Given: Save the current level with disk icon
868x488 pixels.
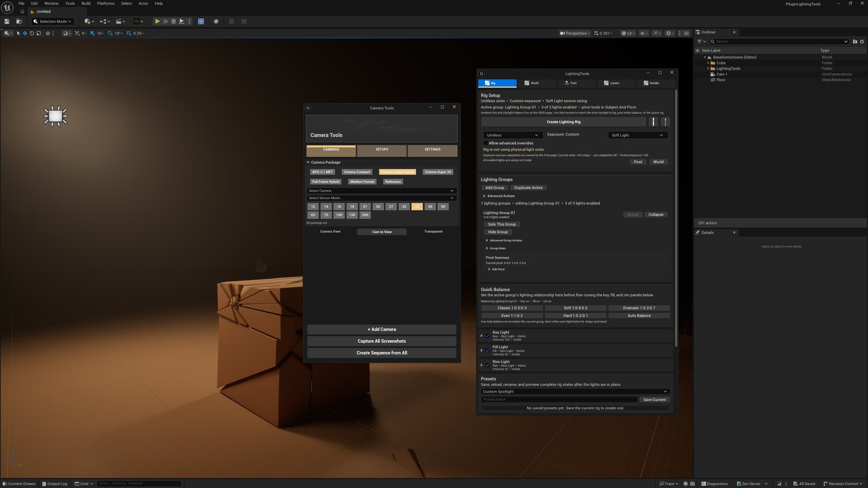Looking at the screenshot, I should (x=7, y=21).
